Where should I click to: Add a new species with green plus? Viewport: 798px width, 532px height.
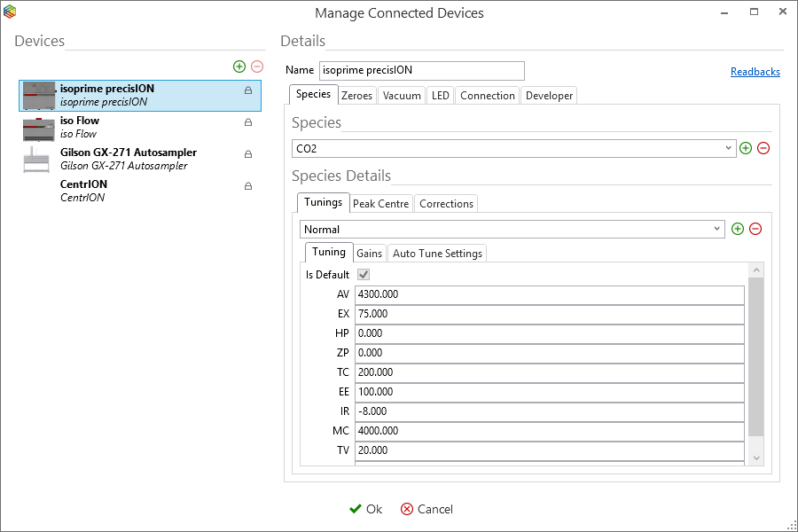746,148
